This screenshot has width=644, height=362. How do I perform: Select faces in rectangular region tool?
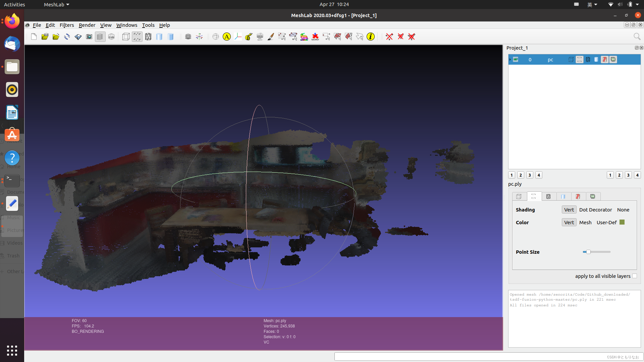tap(337, 37)
